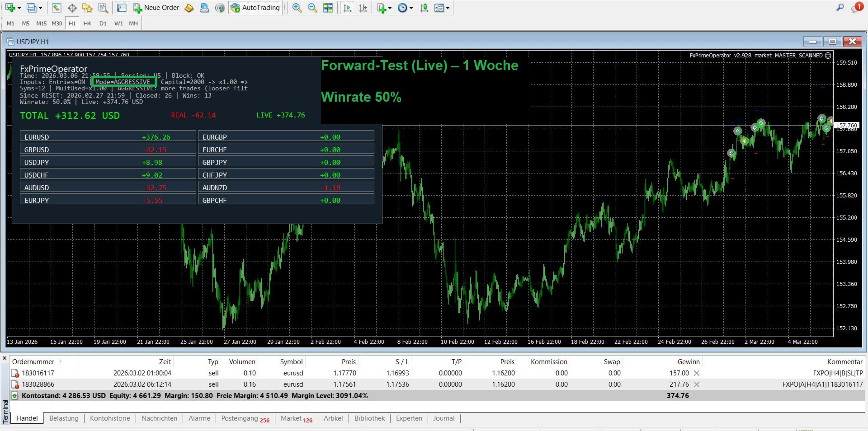Sort orders by Kommentar column header
The height and width of the screenshot is (431, 868).
coord(783,362)
